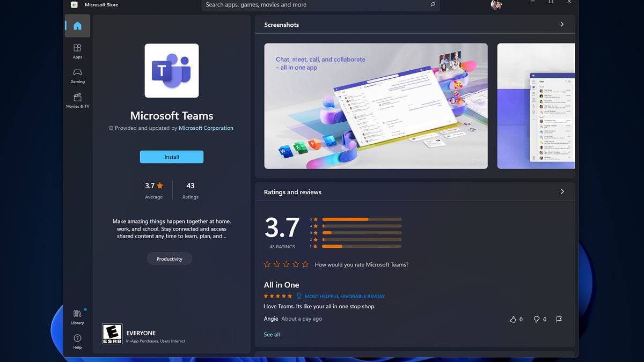Open the first Teams screenshot
The height and width of the screenshot is (362, 644).
pyautogui.click(x=376, y=106)
